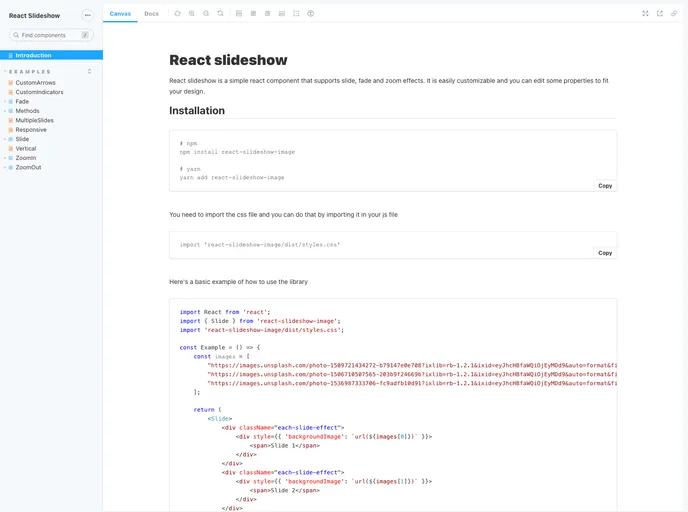Click "Here's a basic example" paragraph
Image resolution: width=688 pixels, height=512 pixels.
pyautogui.click(x=239, y=282)
